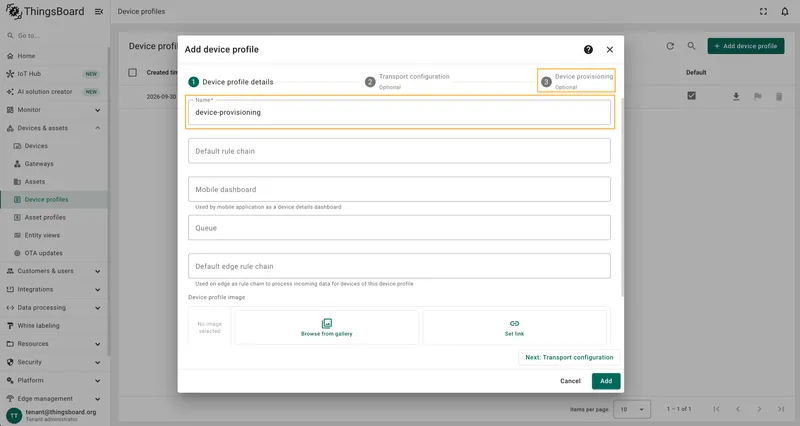Open IoT Hub from the sidebar
The width and height of the screenshot is (800, 426).
tap(54, 73)
